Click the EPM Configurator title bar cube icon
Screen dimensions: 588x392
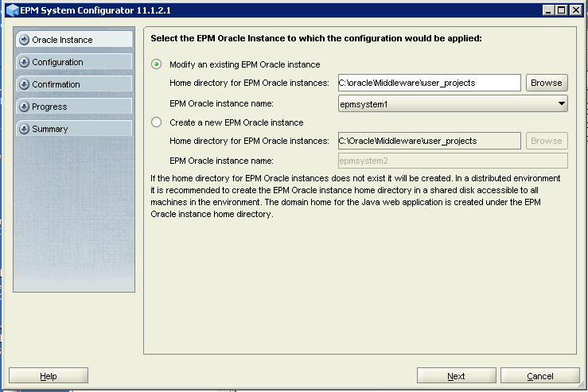pos(13,10)
